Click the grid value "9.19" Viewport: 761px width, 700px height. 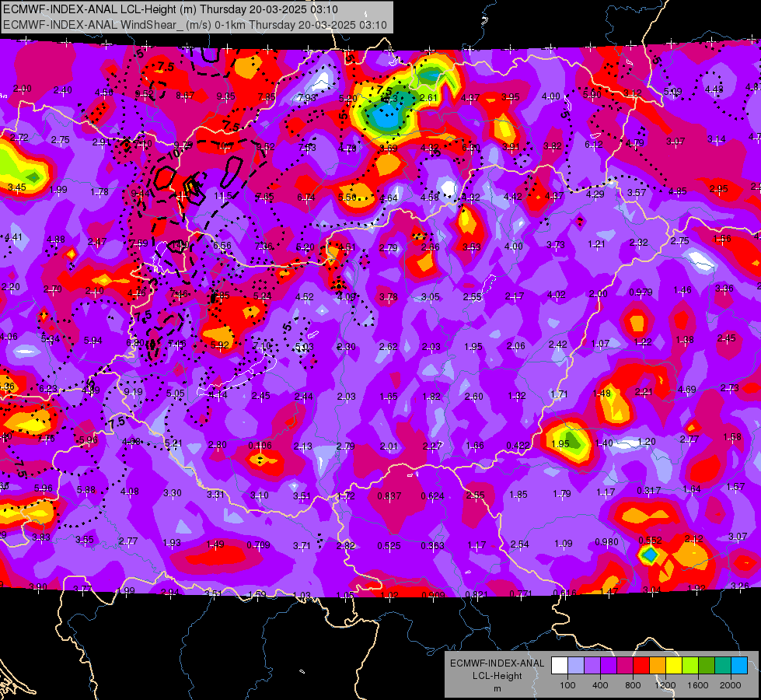pos(134,391)
